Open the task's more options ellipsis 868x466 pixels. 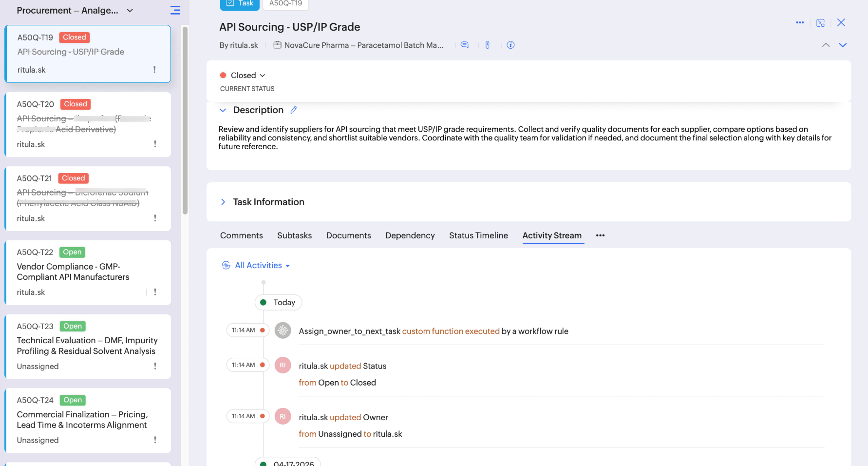(x=800, y=23)
